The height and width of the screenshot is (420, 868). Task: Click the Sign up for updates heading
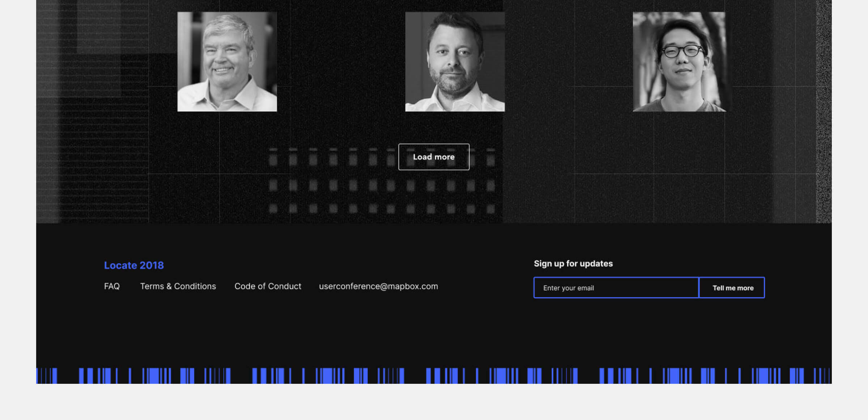pos(573,264)
